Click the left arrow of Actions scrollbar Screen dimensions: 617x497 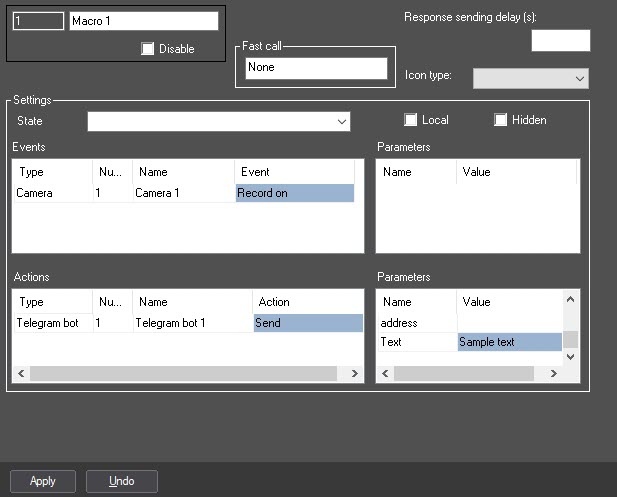21,373
